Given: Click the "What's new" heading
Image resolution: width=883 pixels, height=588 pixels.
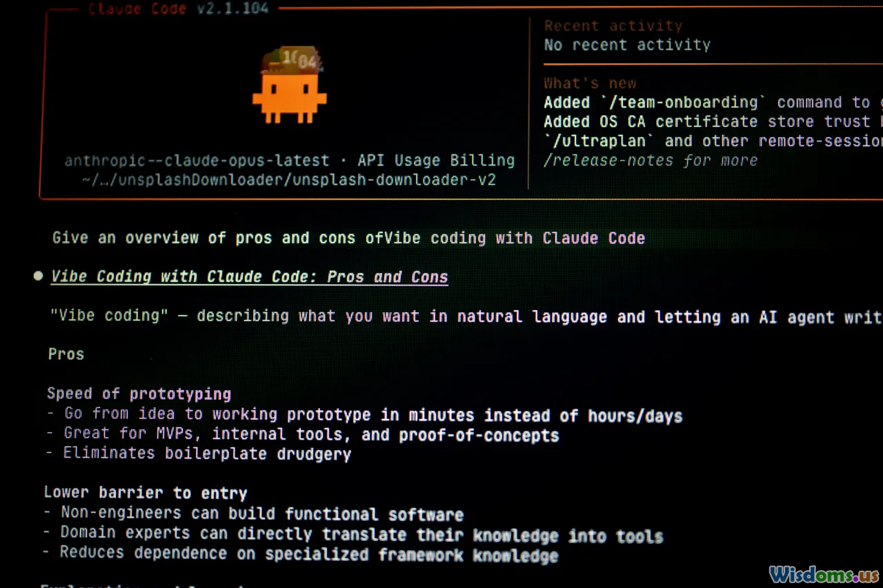Looking at the screenshot, I should pos(590,83).
